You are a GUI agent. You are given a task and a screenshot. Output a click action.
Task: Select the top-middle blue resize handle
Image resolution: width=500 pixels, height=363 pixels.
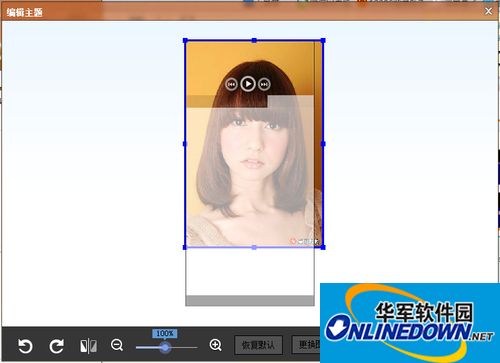pyautogui.click(x=254, y=40)
